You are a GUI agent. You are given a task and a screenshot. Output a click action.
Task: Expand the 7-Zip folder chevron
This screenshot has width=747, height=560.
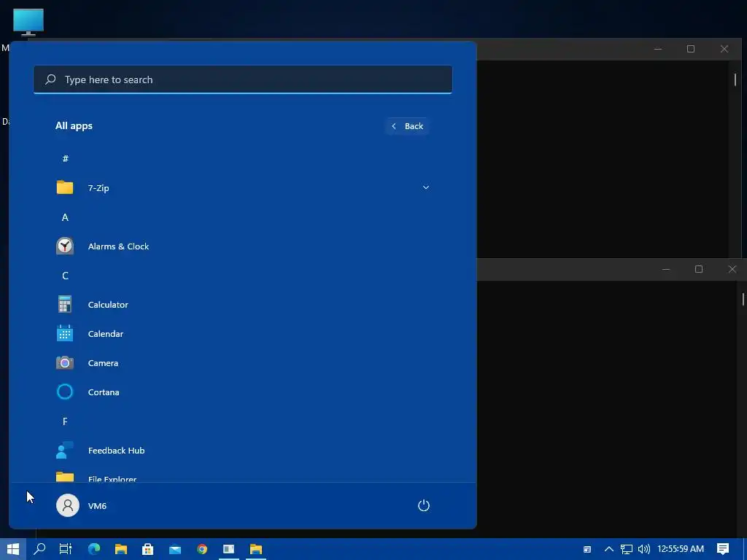[x=426, y=187]
